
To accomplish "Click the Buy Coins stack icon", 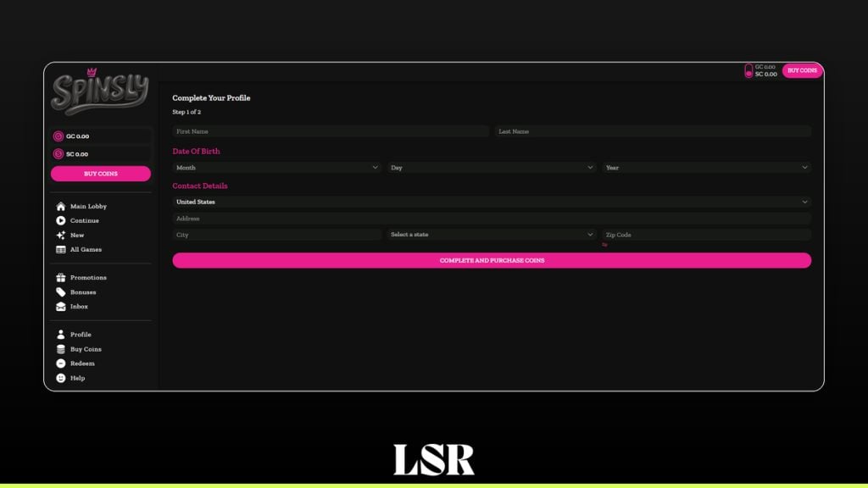I will tap(61, 349).
